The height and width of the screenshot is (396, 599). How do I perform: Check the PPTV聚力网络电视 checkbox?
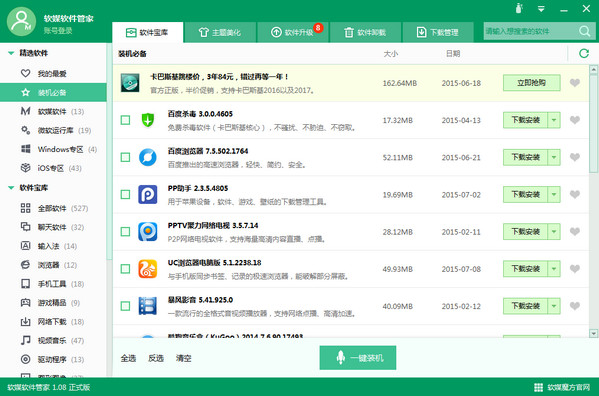click(x=125, y=232)
